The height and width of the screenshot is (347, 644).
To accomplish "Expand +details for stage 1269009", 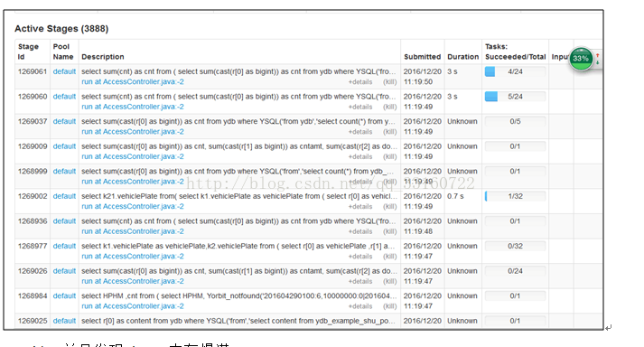I will tap(360, 156).
